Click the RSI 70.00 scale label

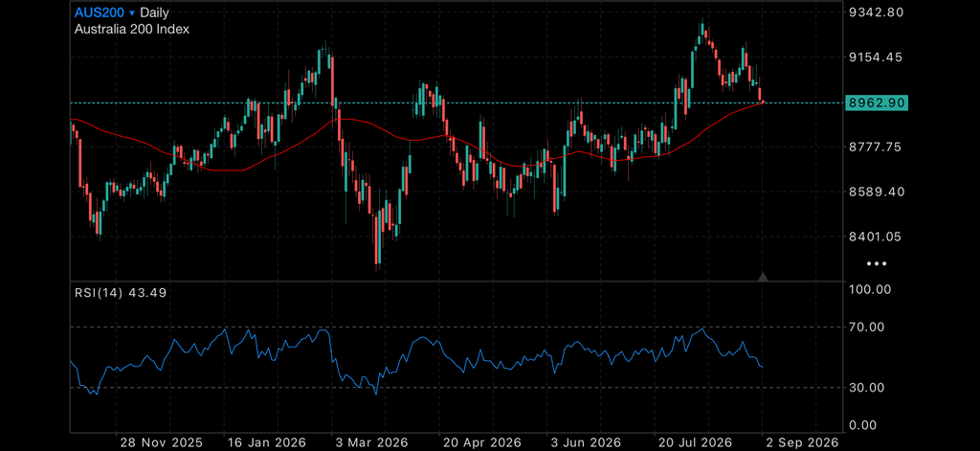pos(867,327)
